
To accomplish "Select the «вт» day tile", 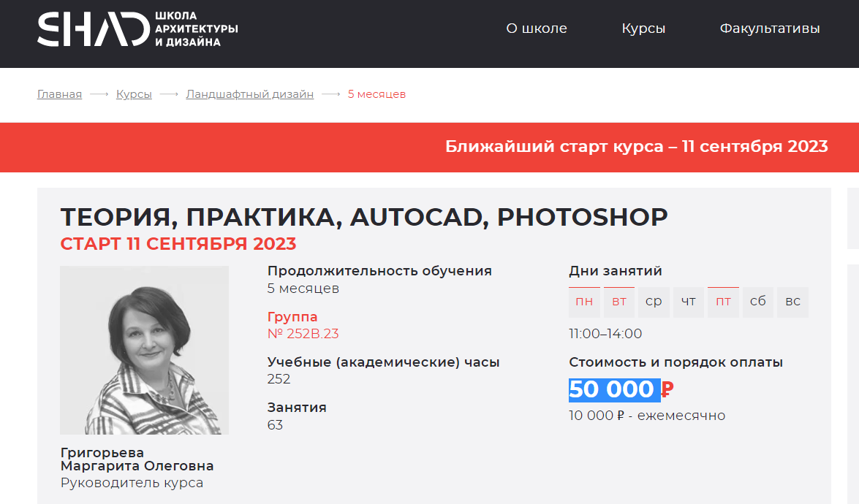I will (x=619, y=302).
